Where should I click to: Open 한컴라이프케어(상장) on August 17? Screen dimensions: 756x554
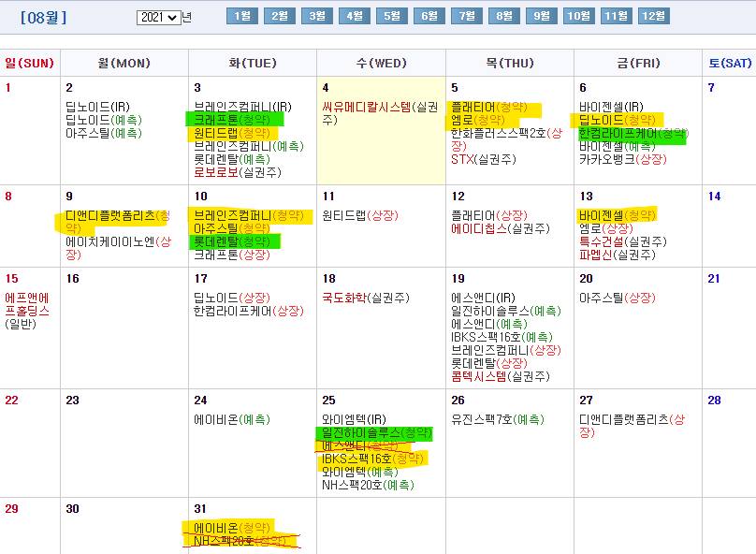coord(249,311)
